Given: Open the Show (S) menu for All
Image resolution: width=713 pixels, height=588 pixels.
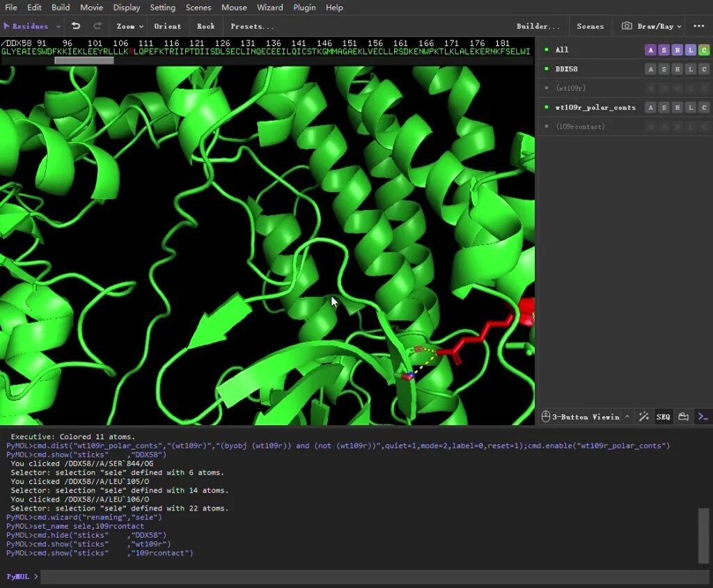Looking at the screenshot, I should click(664, 50).
